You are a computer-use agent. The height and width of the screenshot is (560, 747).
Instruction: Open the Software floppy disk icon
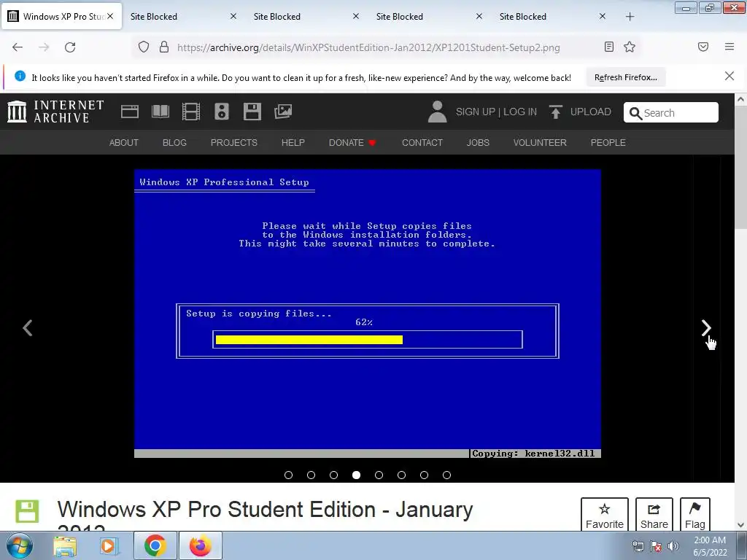[252, 112]
